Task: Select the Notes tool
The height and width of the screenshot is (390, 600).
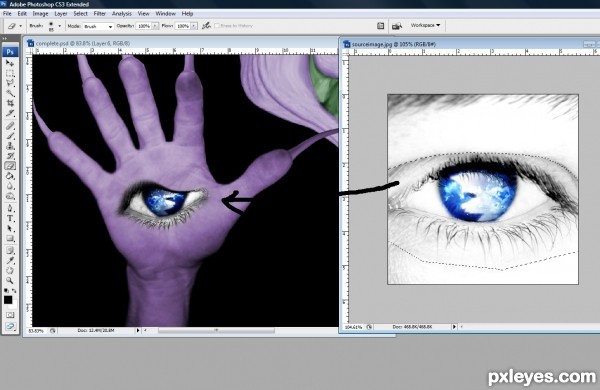Action: coord(10,251)
